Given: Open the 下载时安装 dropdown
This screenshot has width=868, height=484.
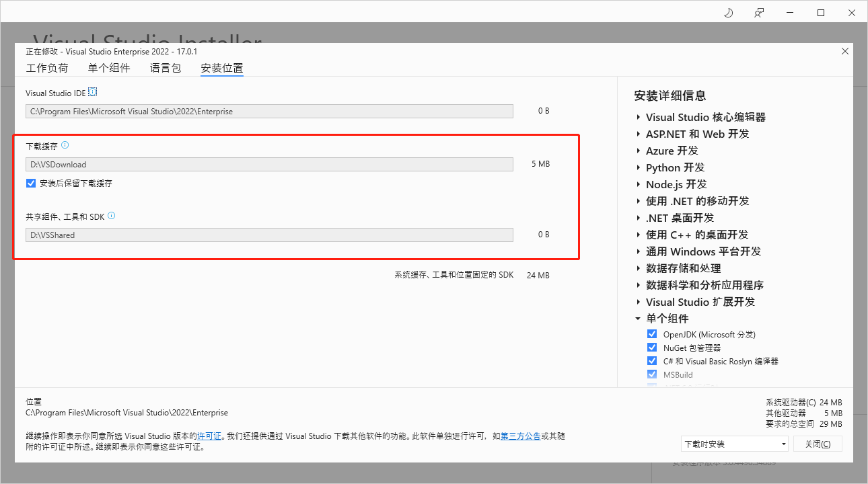Looking at the screenshot, I should 734,444.
